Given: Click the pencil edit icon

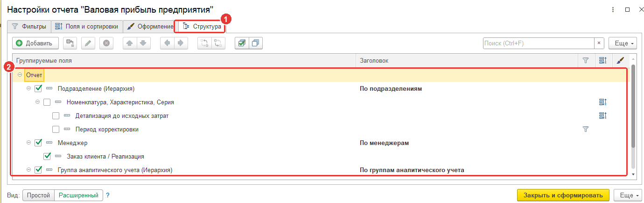Looking at the screenshot, I should click(88, 43).
